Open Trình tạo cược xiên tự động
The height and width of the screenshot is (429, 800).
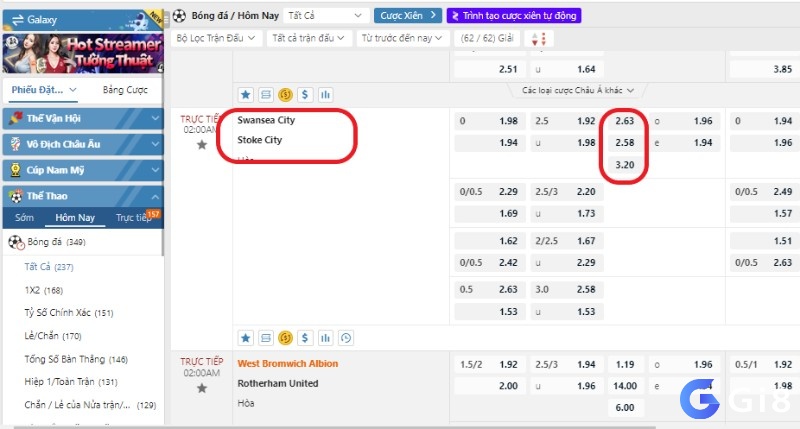click(x=514, y=16)
